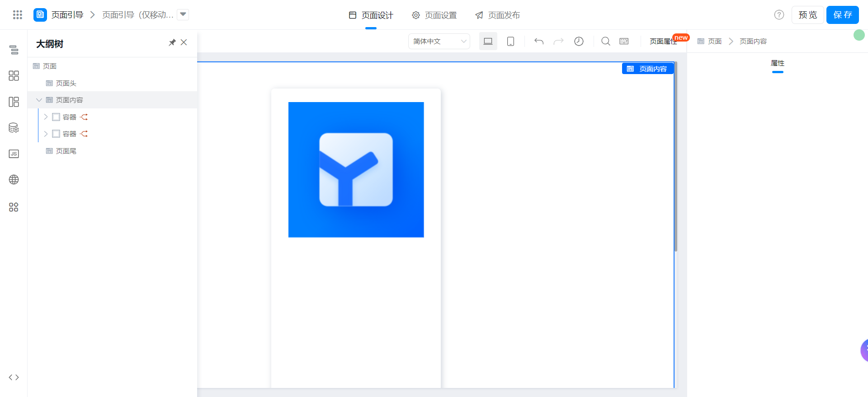
Task: Switch to desktop laptop view mode
Action: point(488,41)
